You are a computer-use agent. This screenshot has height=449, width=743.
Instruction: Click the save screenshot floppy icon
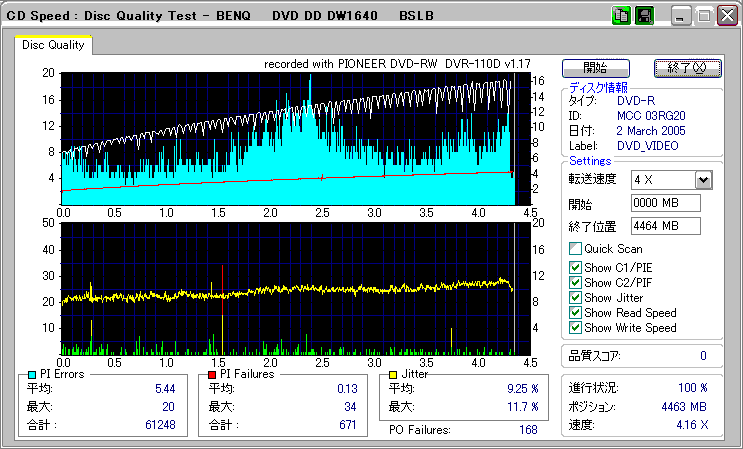point(644,16)
